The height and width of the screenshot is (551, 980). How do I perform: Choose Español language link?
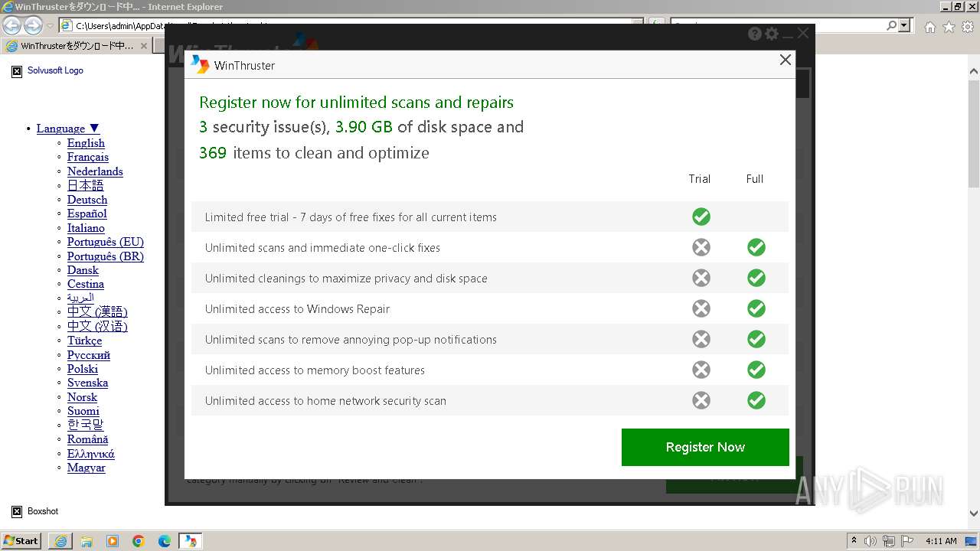87,214
